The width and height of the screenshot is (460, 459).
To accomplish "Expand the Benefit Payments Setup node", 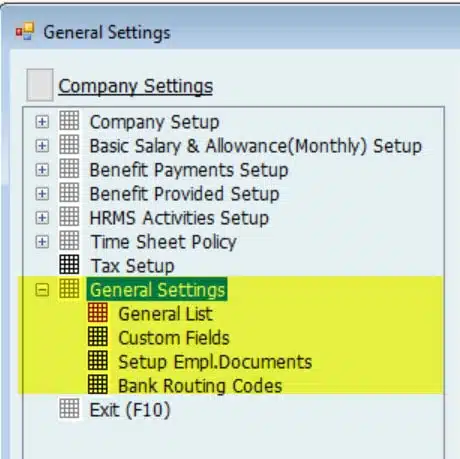I will (42, 170).
